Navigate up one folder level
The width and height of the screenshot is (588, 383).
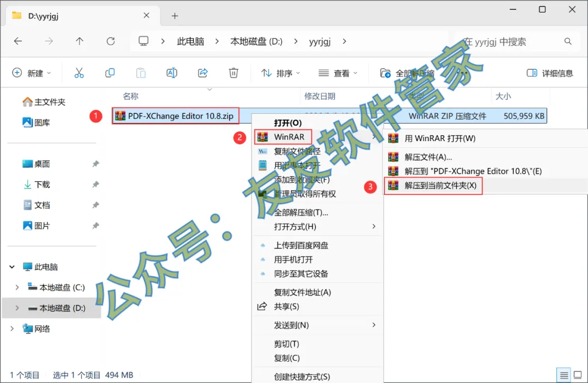(x=79, y=41)
